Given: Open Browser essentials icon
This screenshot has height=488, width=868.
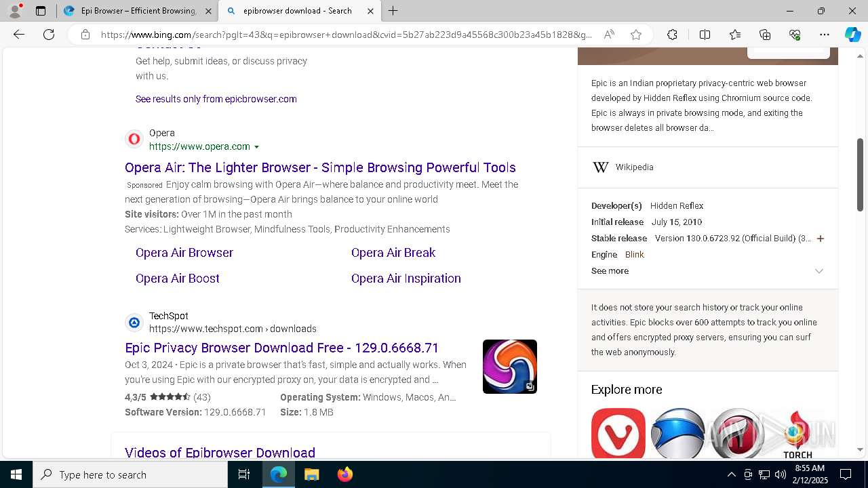Looking at the screenshot, I should tap(795, 35).
